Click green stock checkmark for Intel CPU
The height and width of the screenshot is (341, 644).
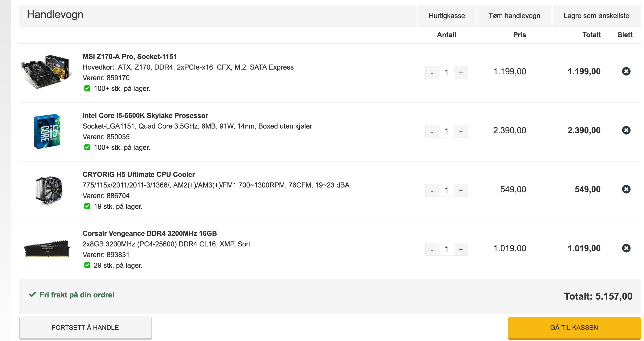pyautogui.click(x=87, y=147)
